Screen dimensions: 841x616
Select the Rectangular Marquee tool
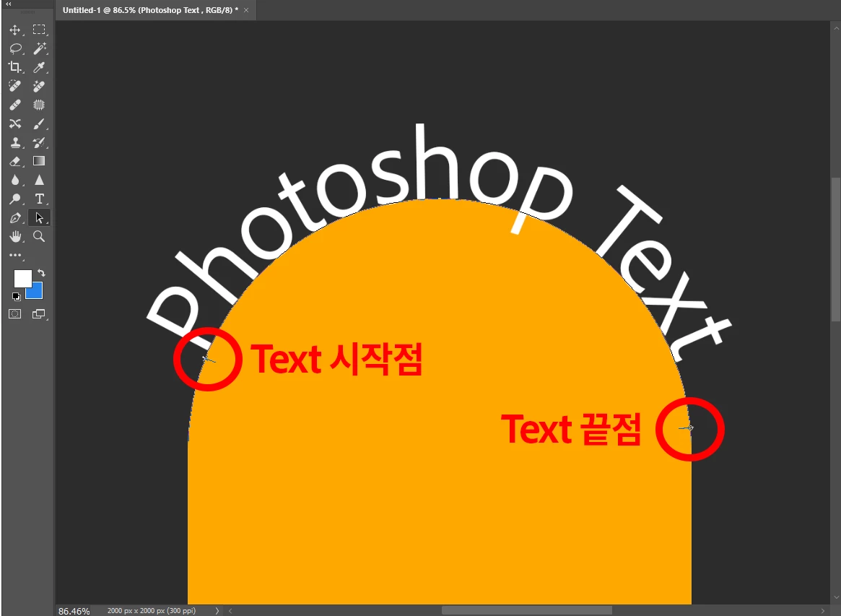coord(38,30)
